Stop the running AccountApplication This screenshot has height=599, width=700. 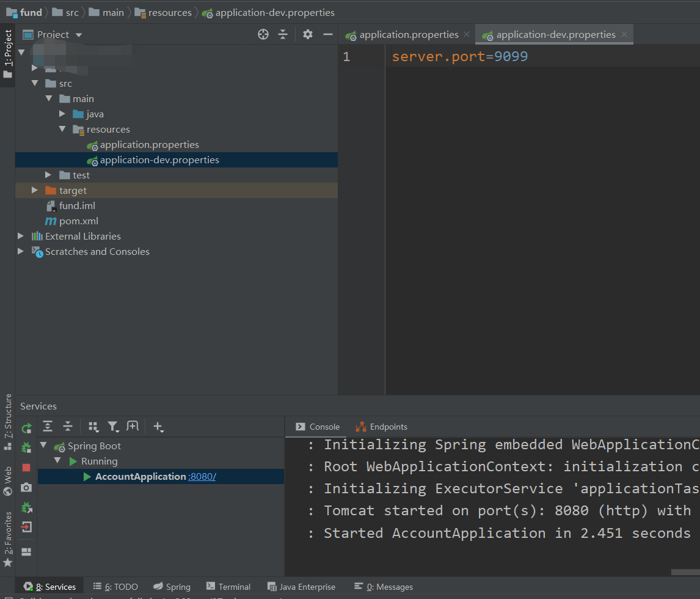pos(26,468)
